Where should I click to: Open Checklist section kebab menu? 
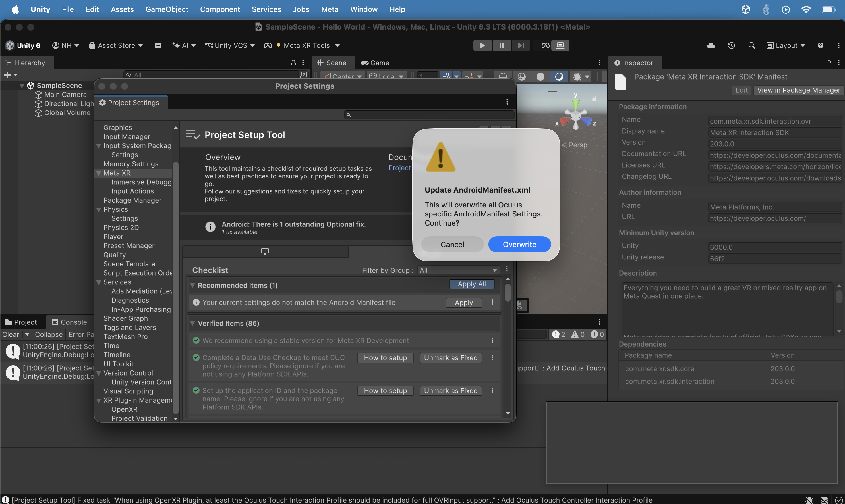click(x=506, y=269)
